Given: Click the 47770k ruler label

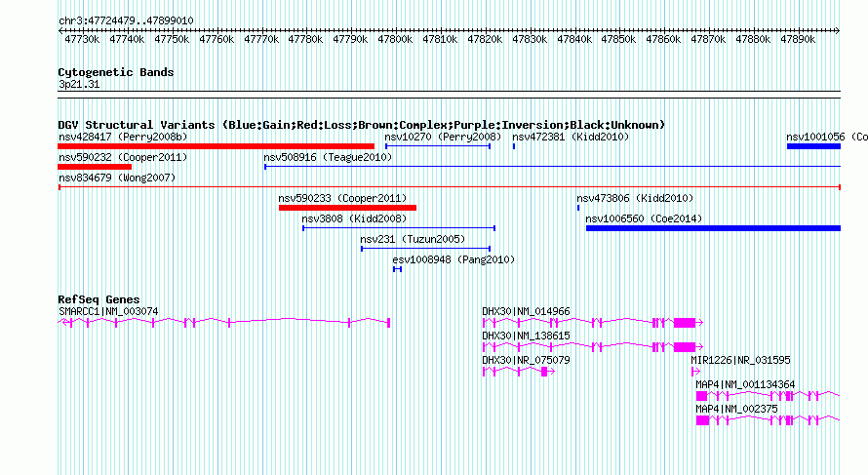Looking at the screenshot, I should click(x=260, y=39).
